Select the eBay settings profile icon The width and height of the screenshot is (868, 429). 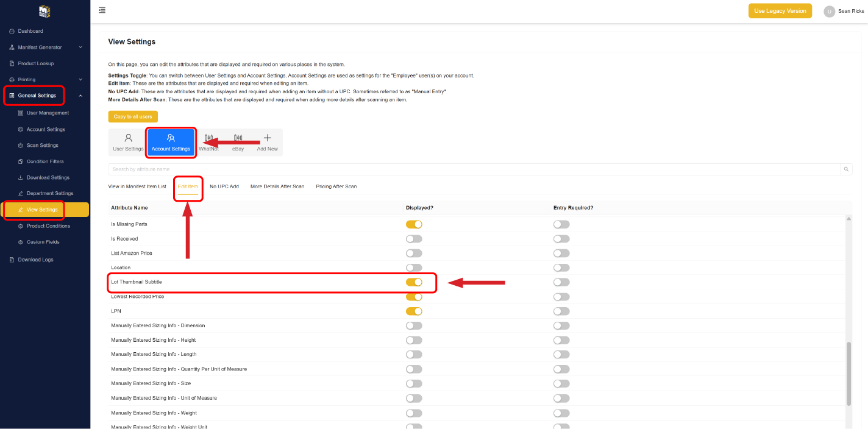click(238, 138)
